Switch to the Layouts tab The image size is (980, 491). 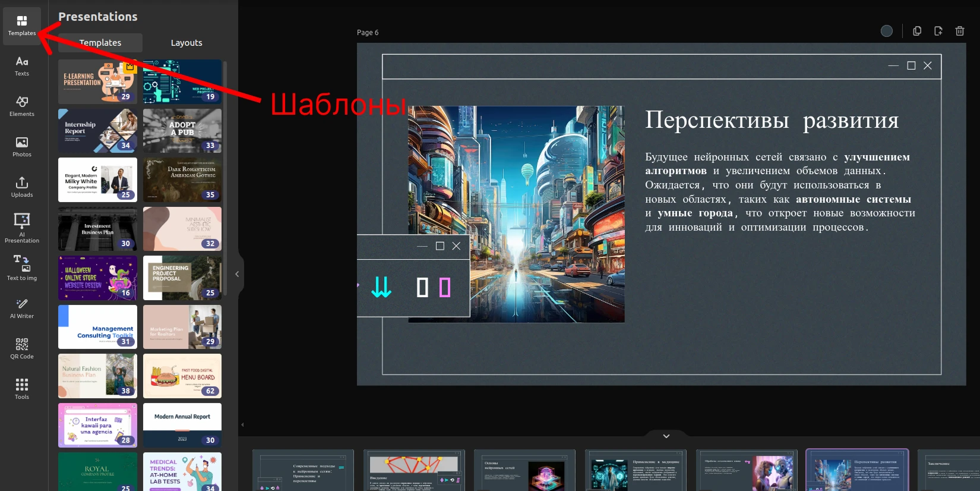(186, 43)
